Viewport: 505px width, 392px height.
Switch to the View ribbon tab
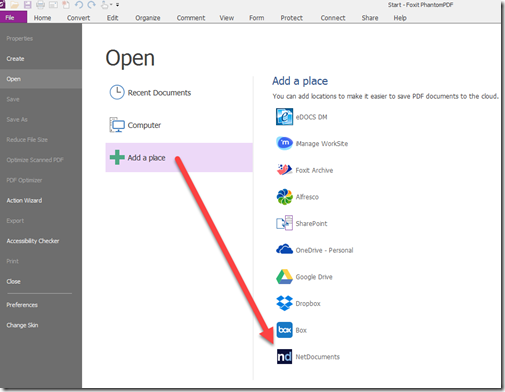[x=226, y=18]
